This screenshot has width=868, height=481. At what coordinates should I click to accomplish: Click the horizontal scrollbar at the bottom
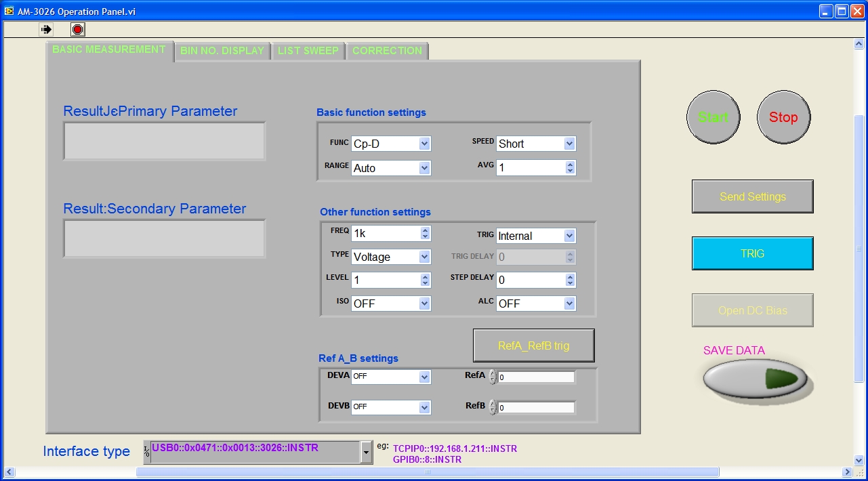[x=428, y=472]
